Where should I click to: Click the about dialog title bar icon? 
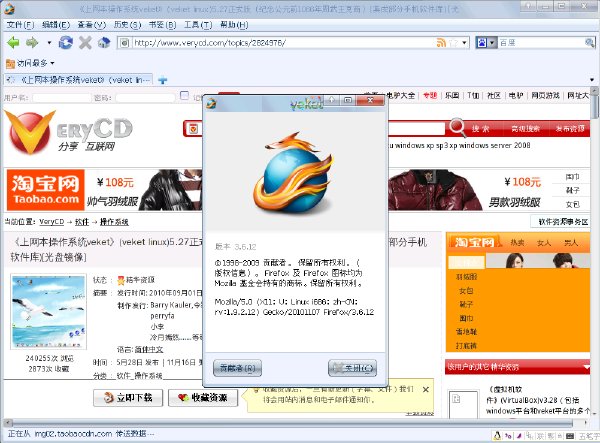tap(211, 103)
